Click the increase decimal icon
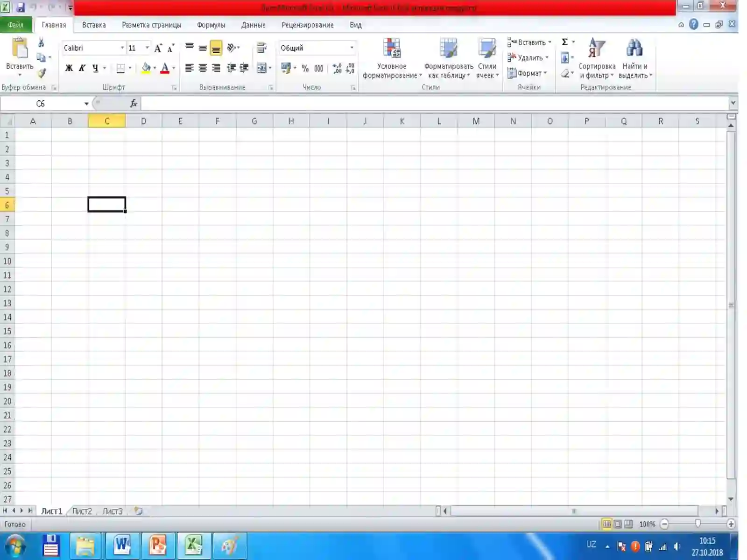This screenshot has width=747, height=560. (x=337, y=68)
